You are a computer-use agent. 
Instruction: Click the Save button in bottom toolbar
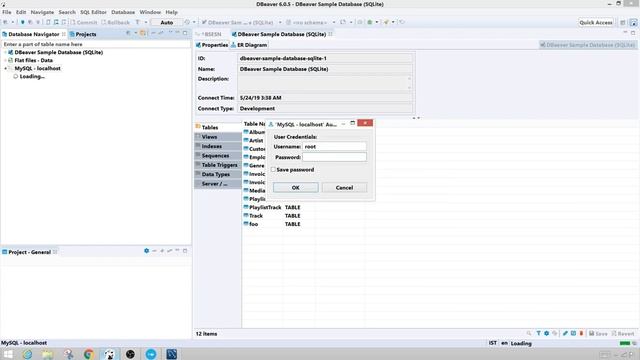[x=598, y=333]
